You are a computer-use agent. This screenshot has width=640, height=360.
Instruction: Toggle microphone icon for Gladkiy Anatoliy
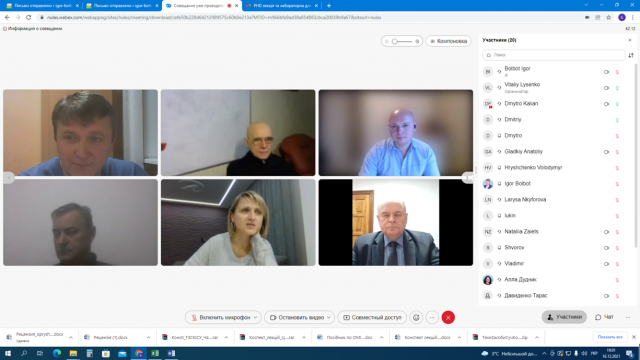[617, 152]
